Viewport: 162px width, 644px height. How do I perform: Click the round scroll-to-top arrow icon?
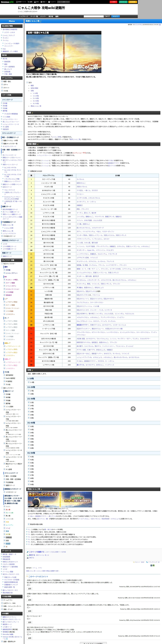133,409
